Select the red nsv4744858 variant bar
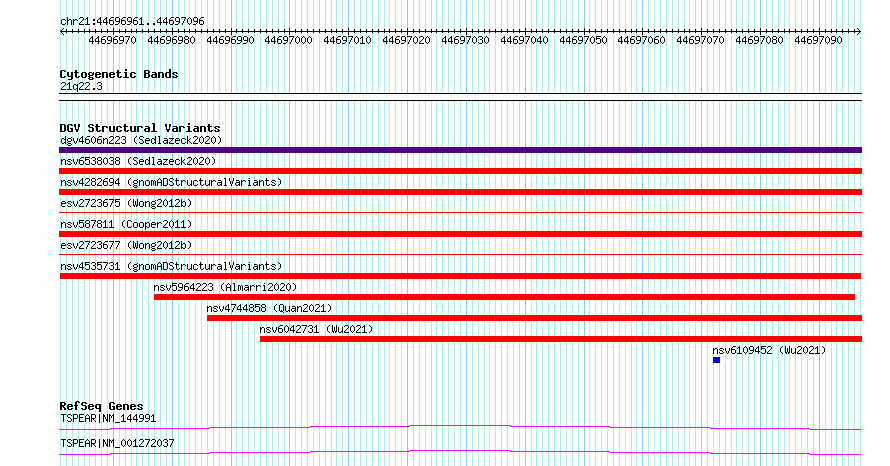The image size is (890, 466). (534, 318)
